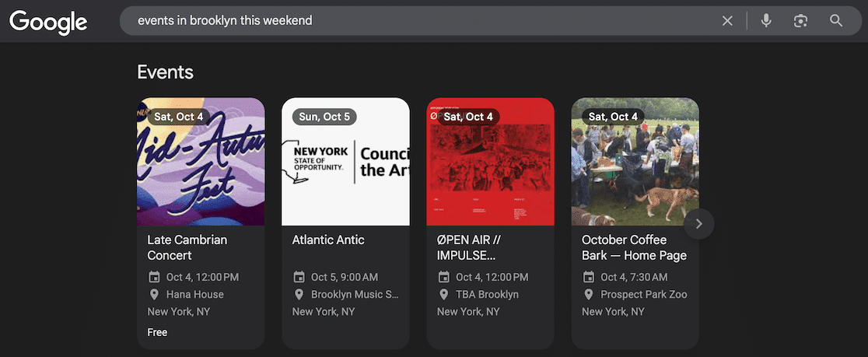868x357 pixels.
Task: Open the Atlantic Antic event title
Action: coord(328,240)
